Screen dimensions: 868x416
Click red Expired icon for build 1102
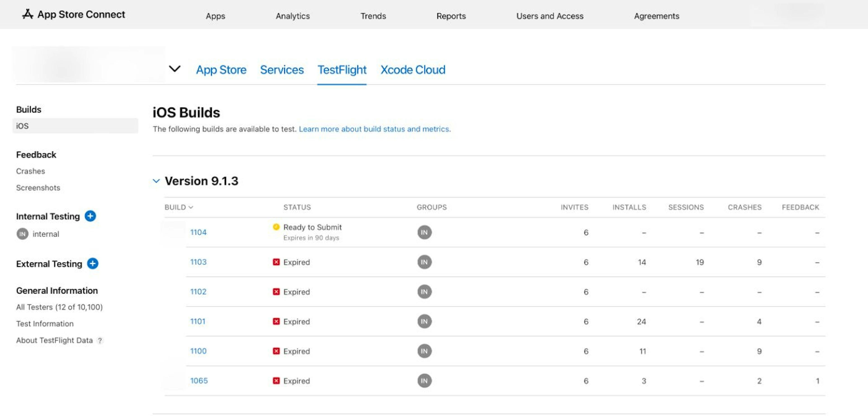point(276,291)
